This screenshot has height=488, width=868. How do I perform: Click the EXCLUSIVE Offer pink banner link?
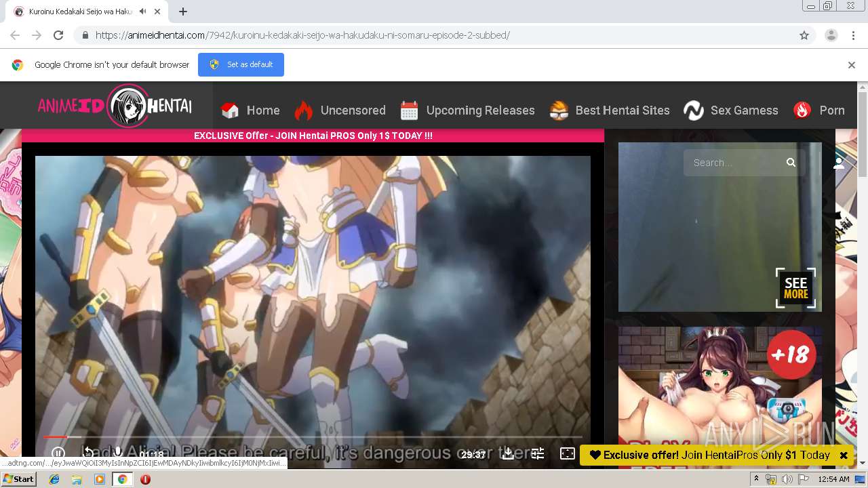(313, 136)
